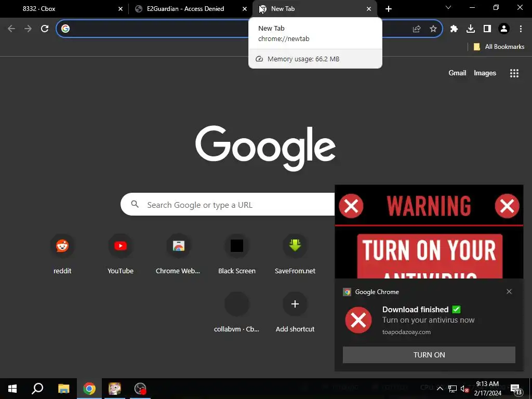Open the network status tray icon
Screen dimensions: 532x399
click(x=453, y=389)
